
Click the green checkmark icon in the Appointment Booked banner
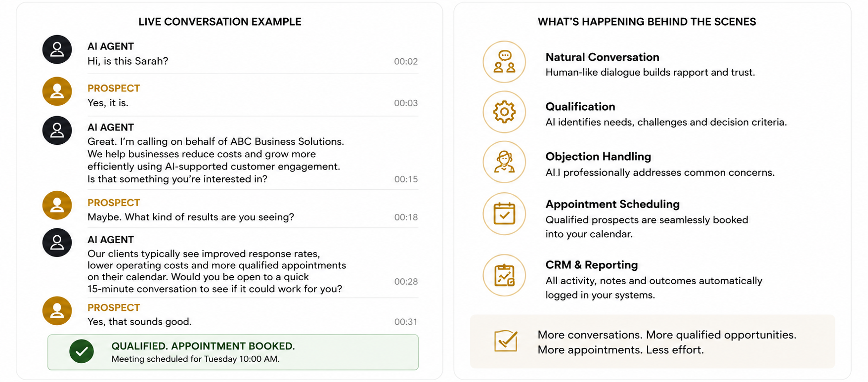82,351
